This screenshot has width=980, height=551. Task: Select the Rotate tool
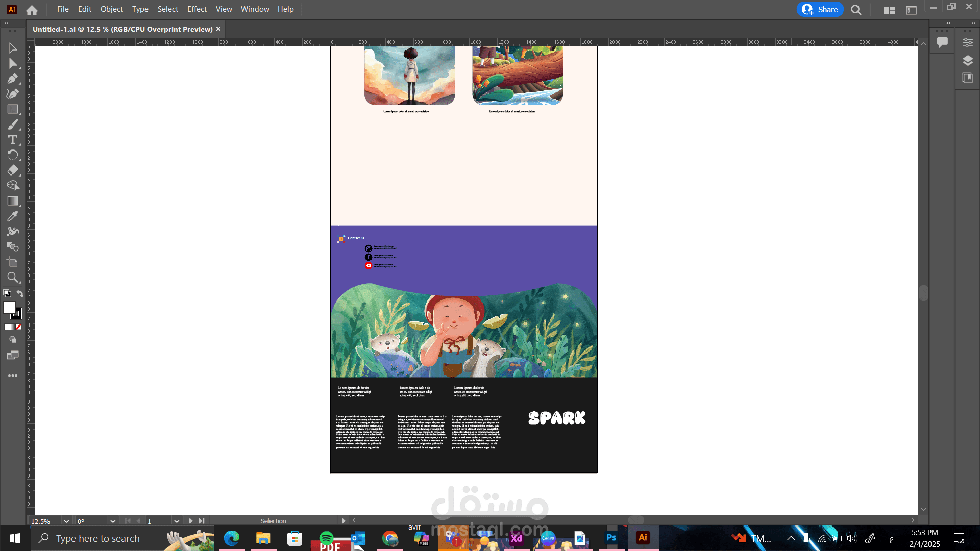(13, 155)
